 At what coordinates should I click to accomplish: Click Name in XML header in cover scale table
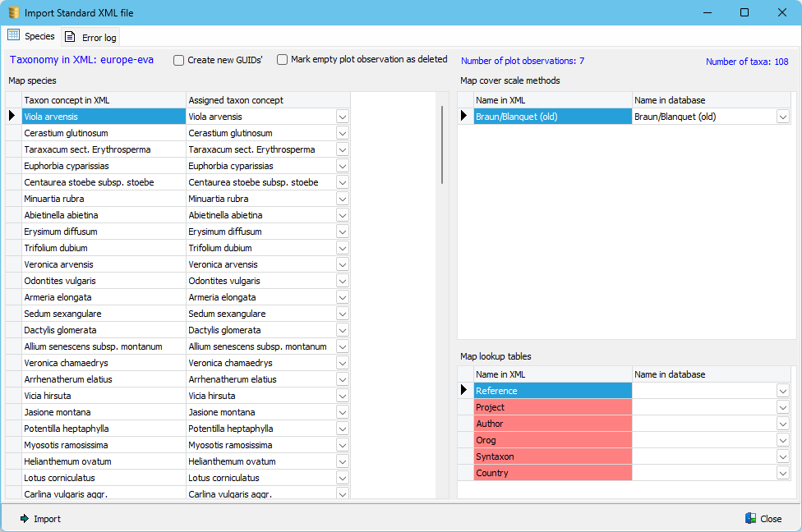click(x=553, y=100)
